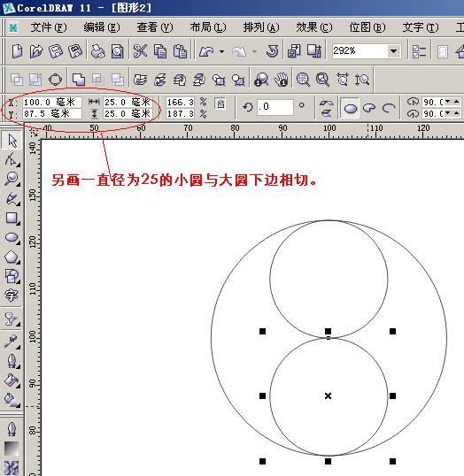Open the 文件(F) menu
Screen dimensions: 464x476
pyautogui.click(x=48, y=27)
